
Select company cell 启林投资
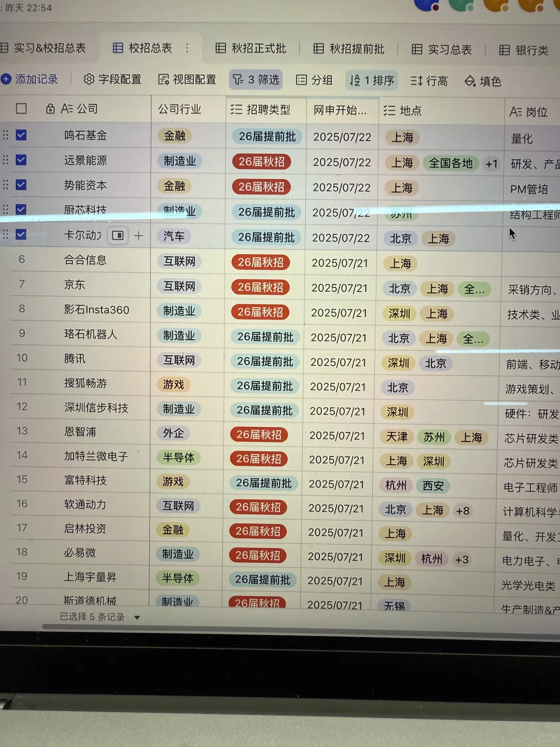click(x=86, y=529)
